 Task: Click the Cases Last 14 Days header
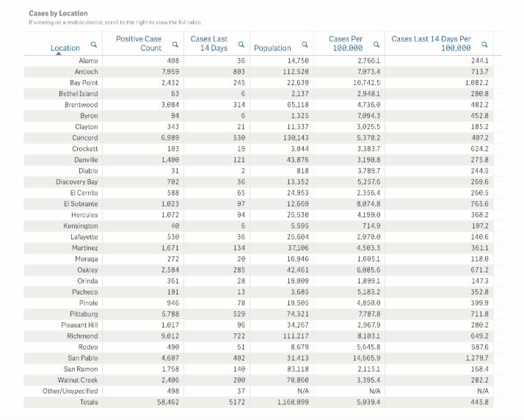pos(209,43)
